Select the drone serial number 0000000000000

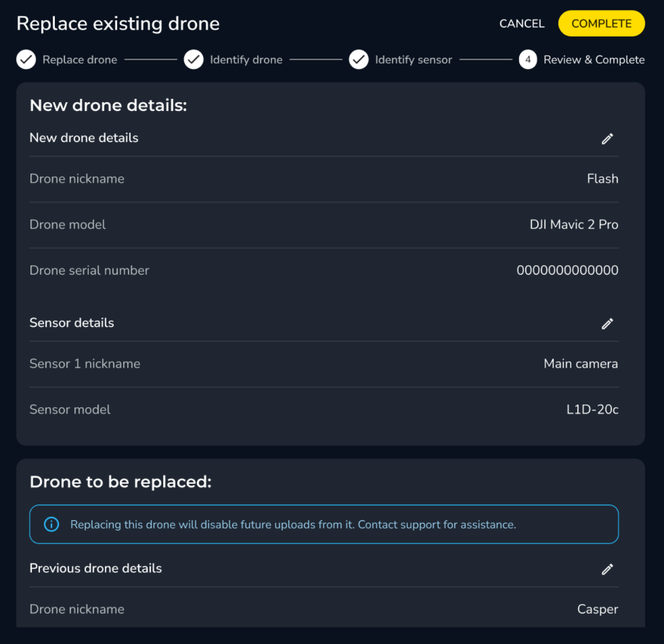pos(567,270)
